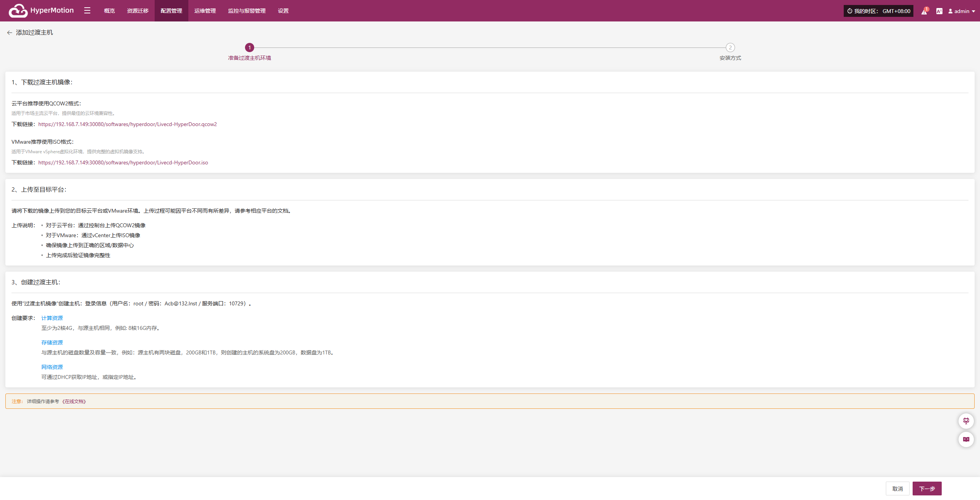Click the 下一步 button
This screenshot has width=980, height=500.
pos(927,489)
